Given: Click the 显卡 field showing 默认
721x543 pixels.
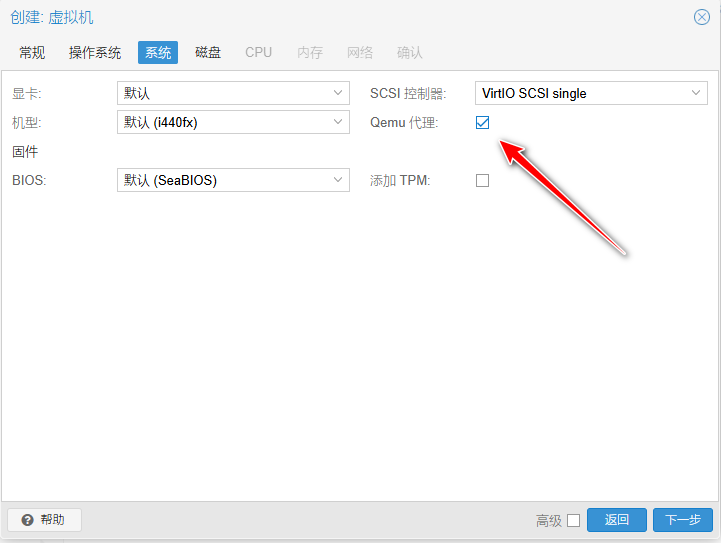Looking at the screenshot, I should pyautogui.click(x=233, y=93).
